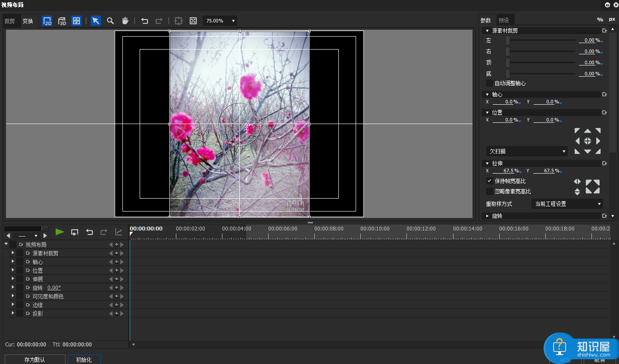Align position to top with up arrow
The width and height of the screenshot is (619, 364).
tap(588, 131)
